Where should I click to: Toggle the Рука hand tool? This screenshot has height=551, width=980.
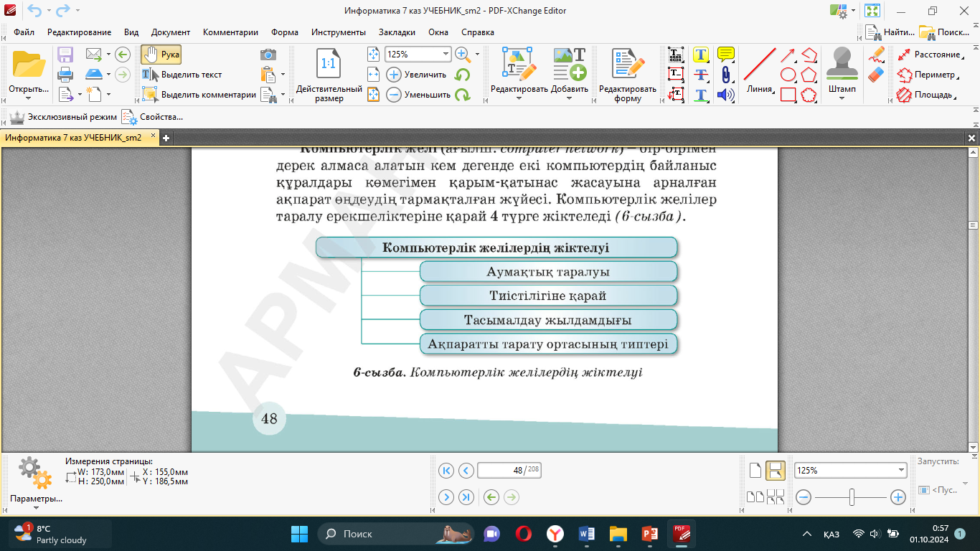[161, 55]
